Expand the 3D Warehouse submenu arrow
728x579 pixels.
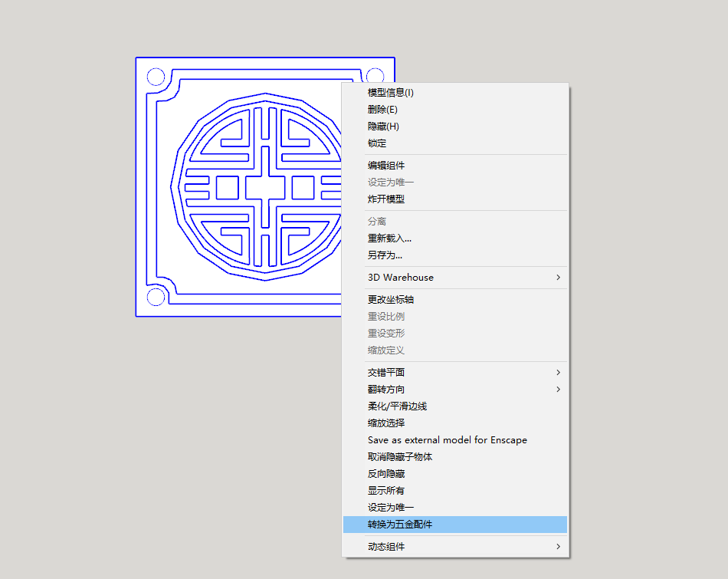tap(558, 278)
